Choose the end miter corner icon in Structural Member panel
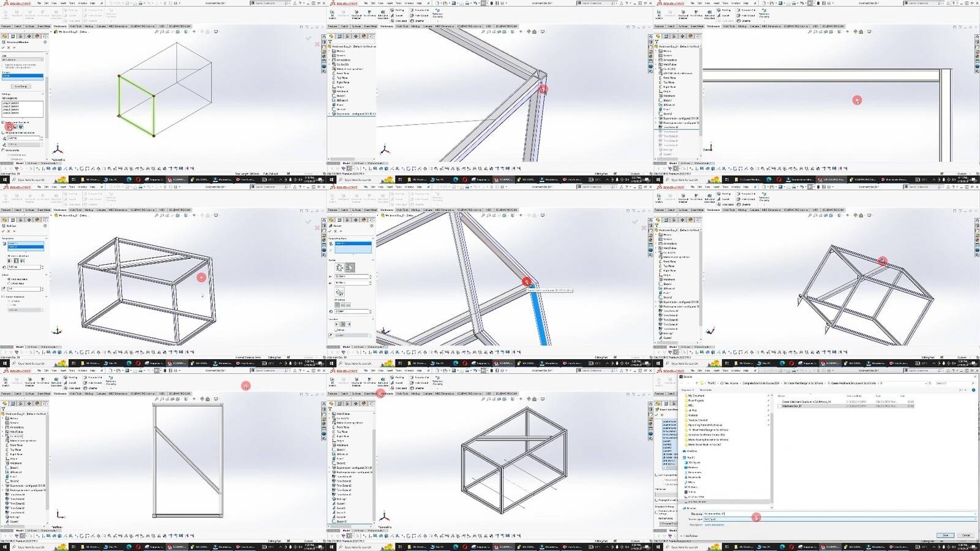This screenshot has height=551, width=980. tap(9, 127)
